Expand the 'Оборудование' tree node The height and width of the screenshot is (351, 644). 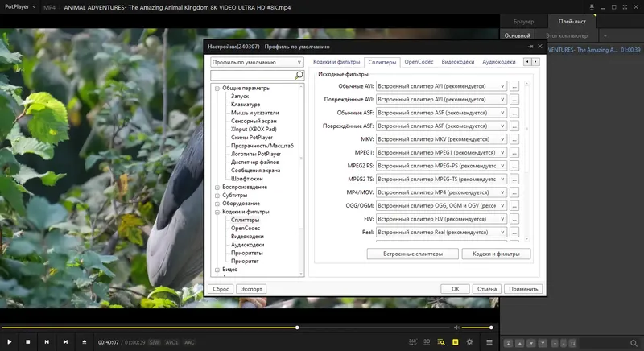tap(217, 204)
